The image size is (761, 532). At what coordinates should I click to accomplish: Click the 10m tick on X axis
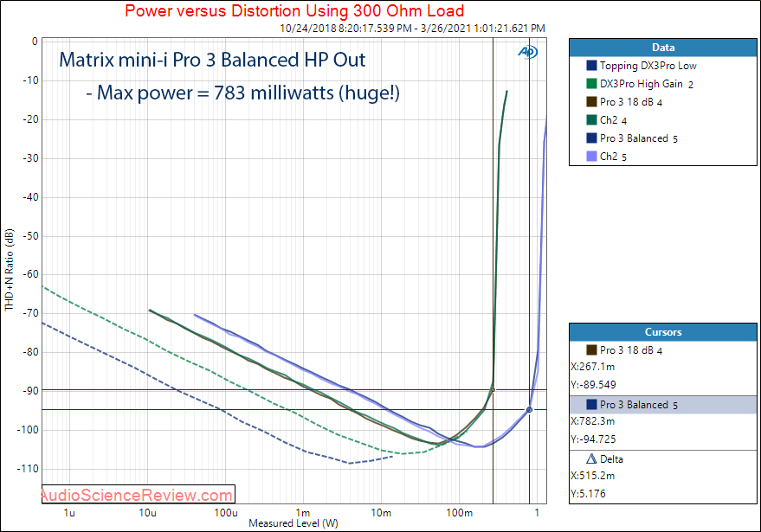click(x=381, y=513)
